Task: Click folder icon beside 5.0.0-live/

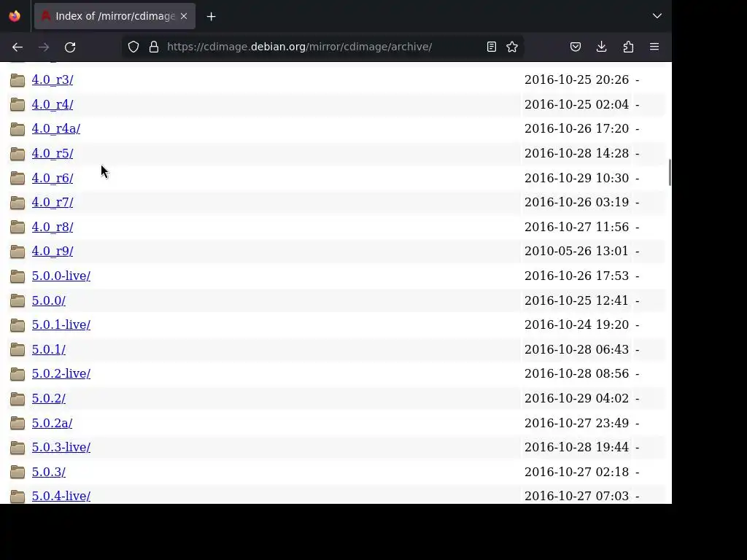Action: (x=18, y=276)
